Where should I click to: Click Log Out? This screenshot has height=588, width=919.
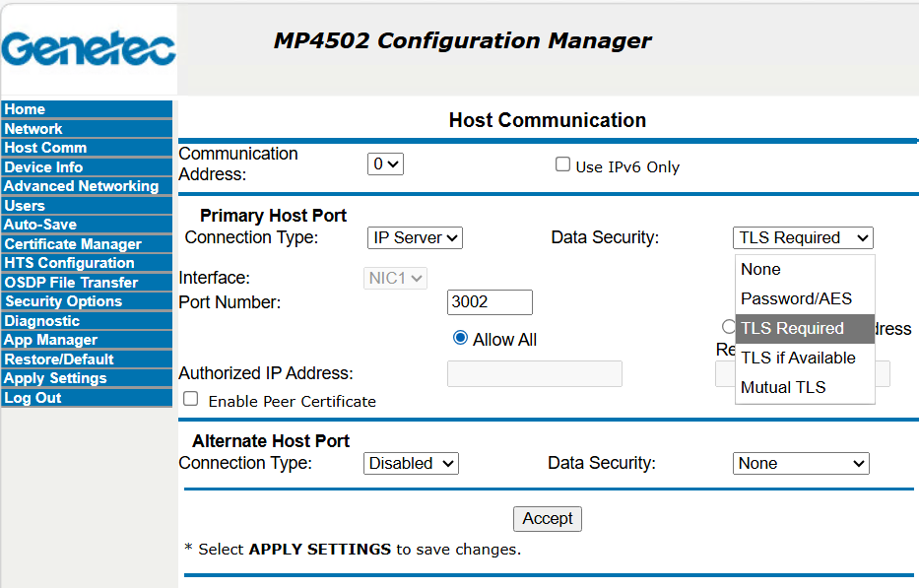coord(87,398)
